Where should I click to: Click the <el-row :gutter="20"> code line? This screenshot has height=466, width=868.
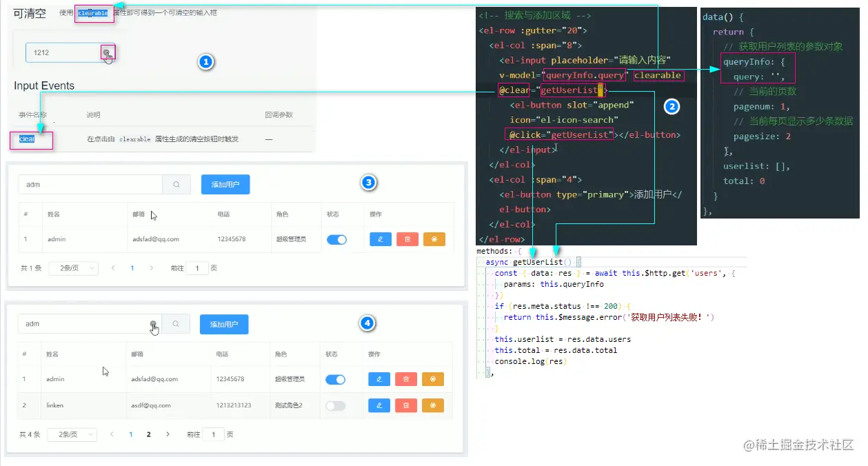pyautogui.click(x=532, y=30)
